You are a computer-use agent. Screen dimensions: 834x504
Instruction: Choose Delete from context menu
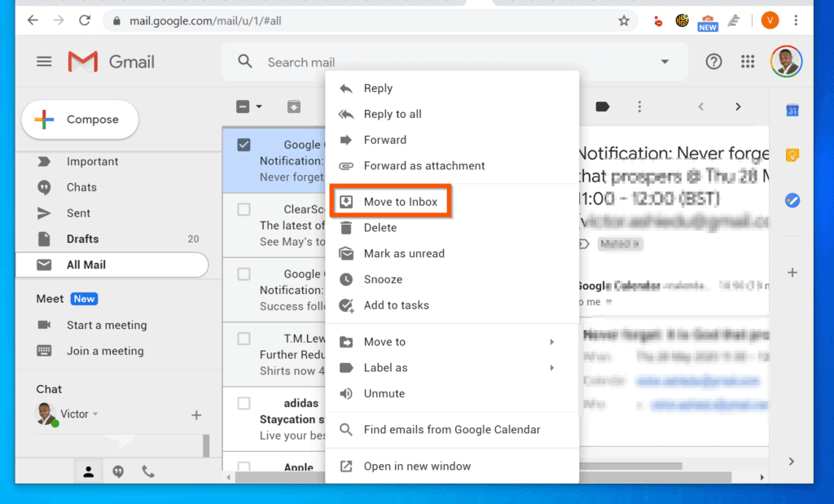[x=452, y=227]
